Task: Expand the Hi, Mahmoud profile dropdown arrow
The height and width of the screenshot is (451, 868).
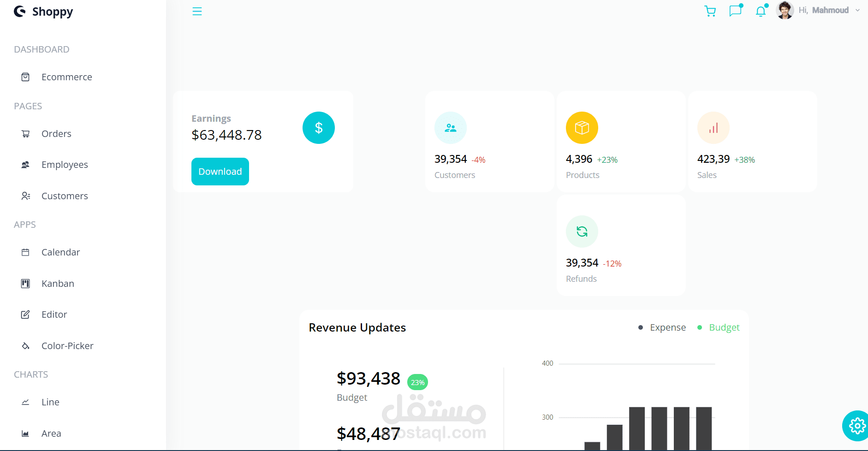Action: (x=857, y=10)
